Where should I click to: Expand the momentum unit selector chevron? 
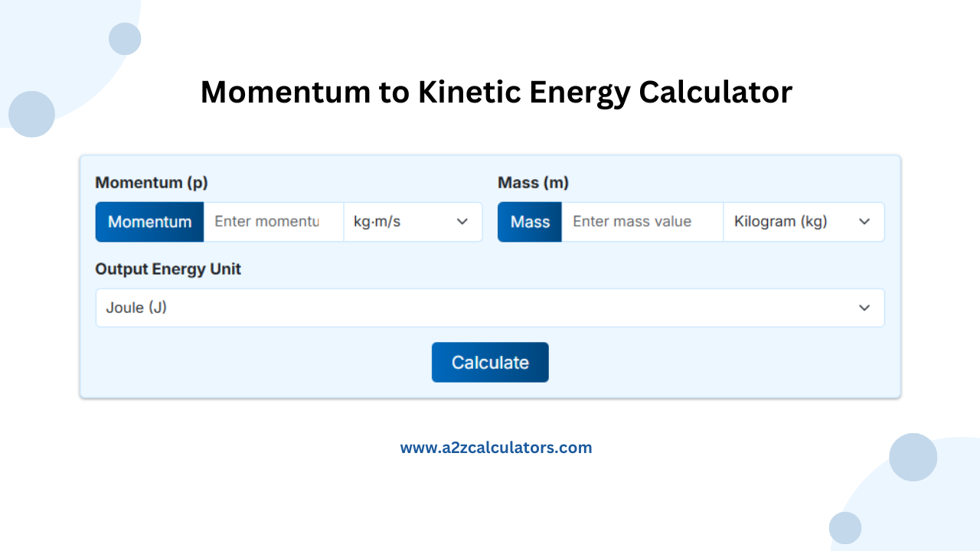[462, 222]
